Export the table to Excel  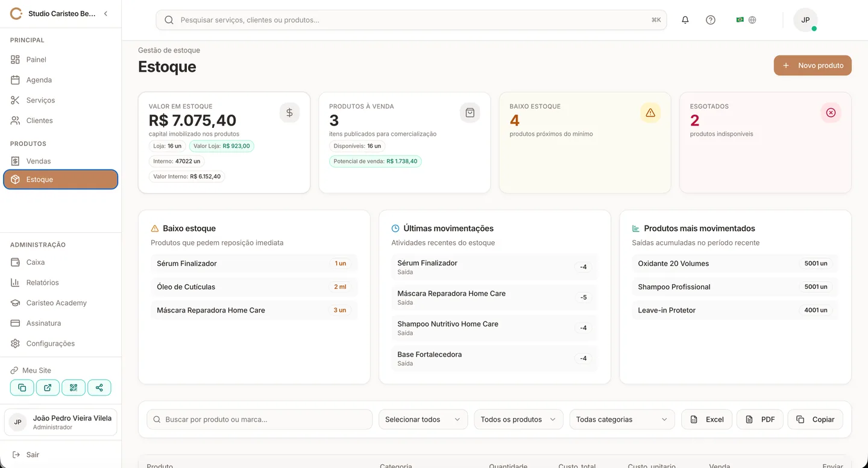[x=707, y=419]
